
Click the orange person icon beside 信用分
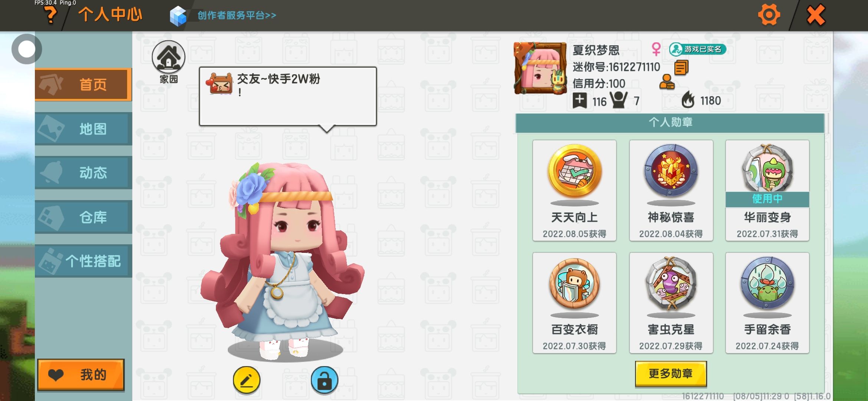[x=667, y=82]
